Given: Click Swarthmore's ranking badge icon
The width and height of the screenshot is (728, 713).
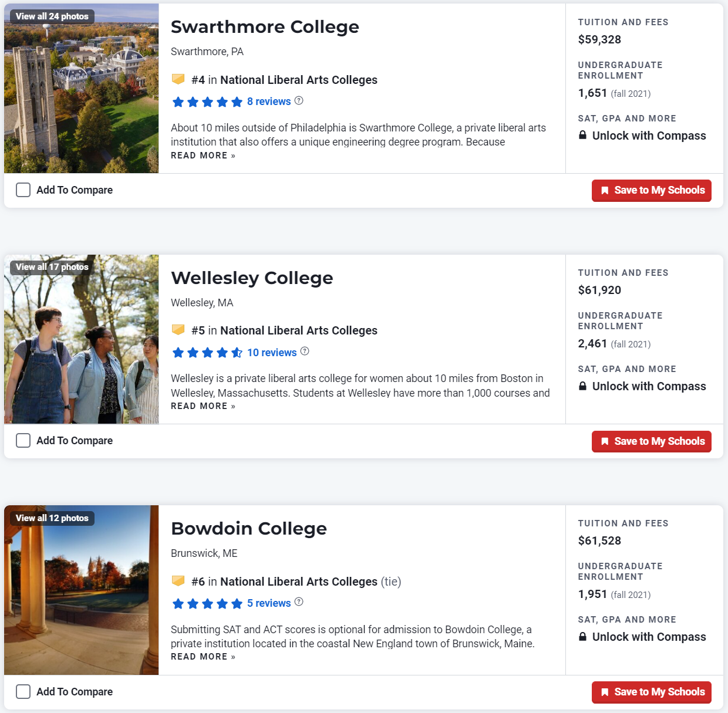Looking at the screenshot, I should tap(178, 79).
